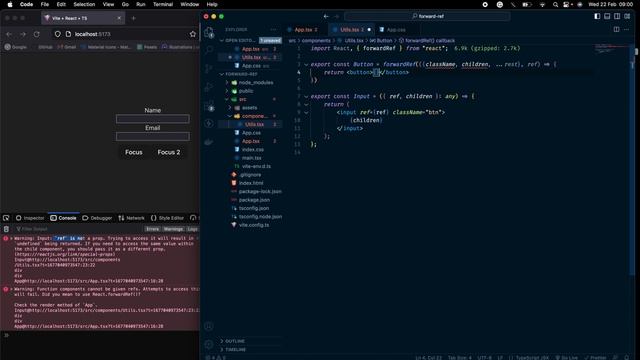
Task: Switch to the App.tsx editor tab
Action: (303, 30)
